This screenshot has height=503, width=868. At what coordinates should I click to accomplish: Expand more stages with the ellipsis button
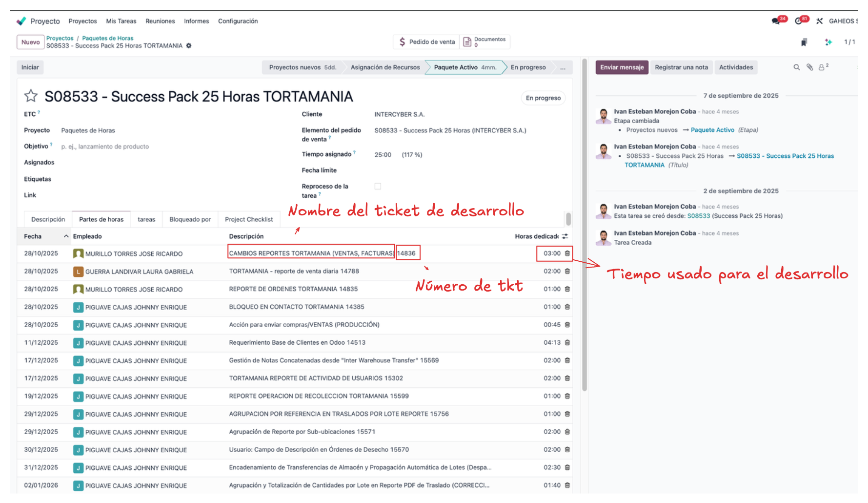(563, 67)
